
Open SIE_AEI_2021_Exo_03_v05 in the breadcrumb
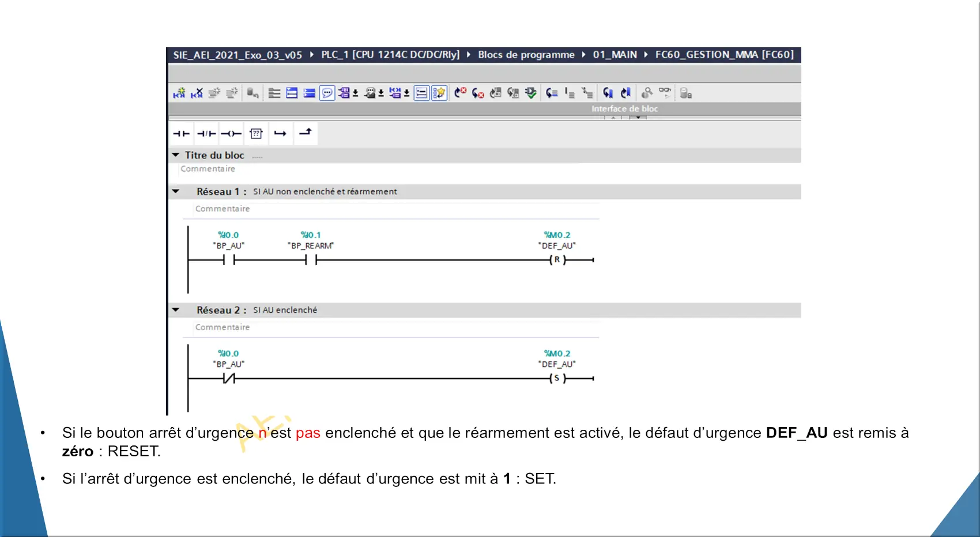click(x=238, y=55)
